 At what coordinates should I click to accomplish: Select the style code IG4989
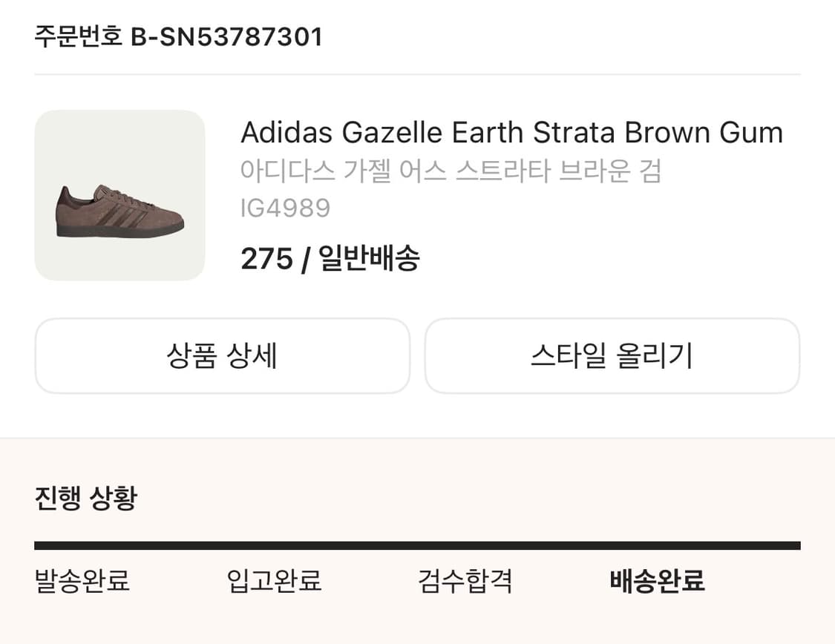point(285,208)
